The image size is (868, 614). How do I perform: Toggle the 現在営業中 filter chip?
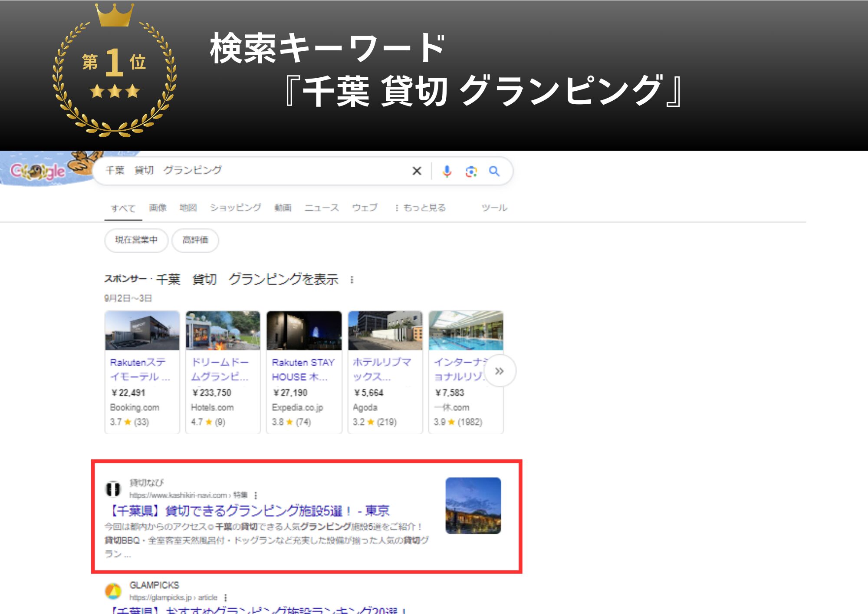[x=136, y=240]
